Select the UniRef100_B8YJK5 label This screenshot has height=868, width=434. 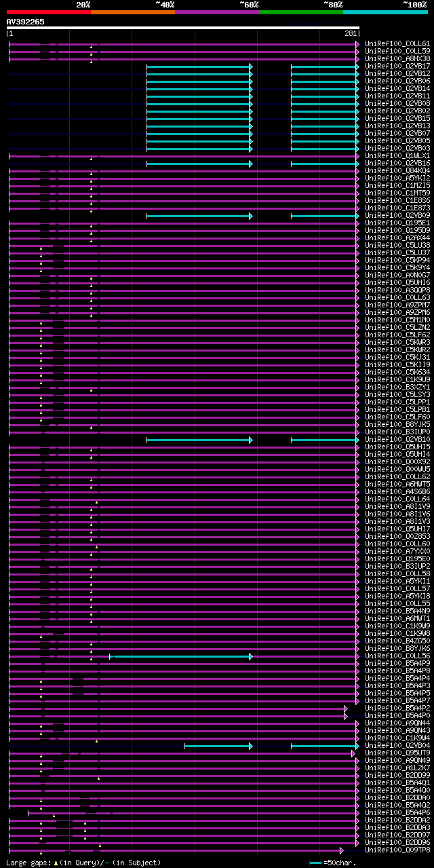397,424
